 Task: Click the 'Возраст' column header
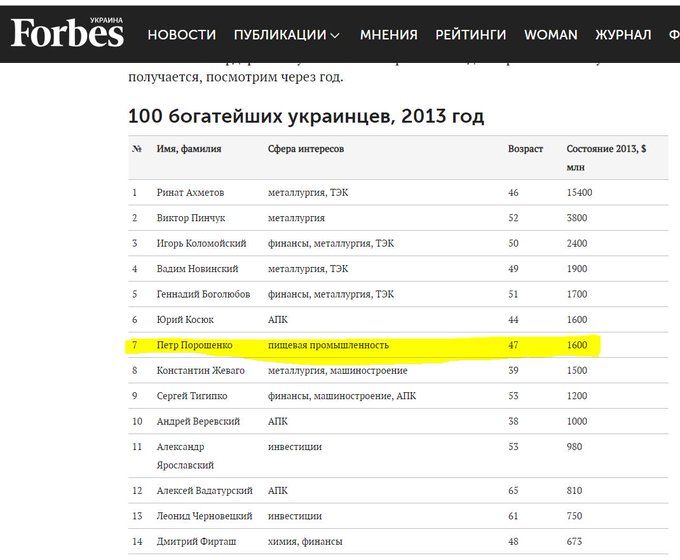click(x=525, y=149)
